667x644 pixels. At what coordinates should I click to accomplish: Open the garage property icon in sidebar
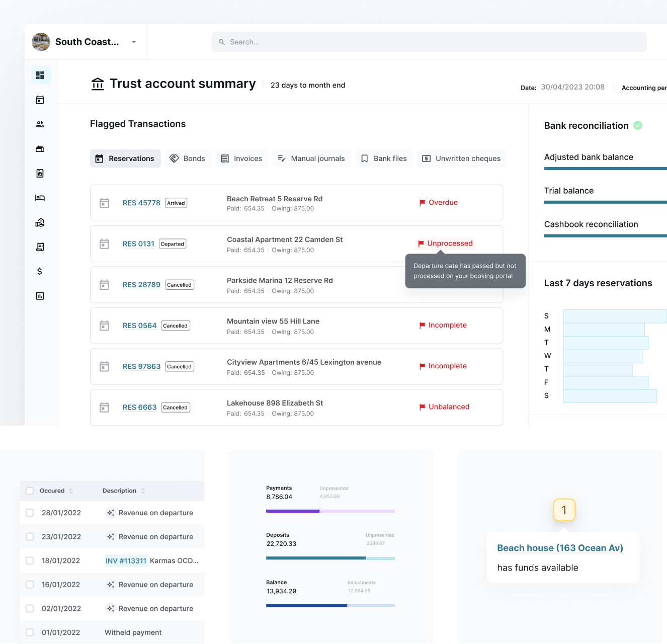pos(40,149)
